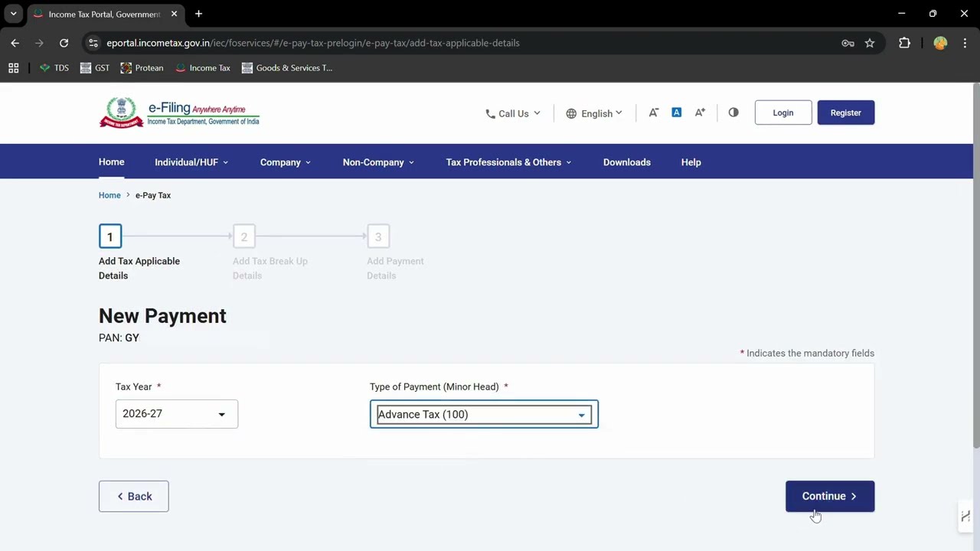Image resolution: width=980 pixels, height=551 pixels.
Task: Close the Income Tax Portal tab
Action: coord(174,14)
